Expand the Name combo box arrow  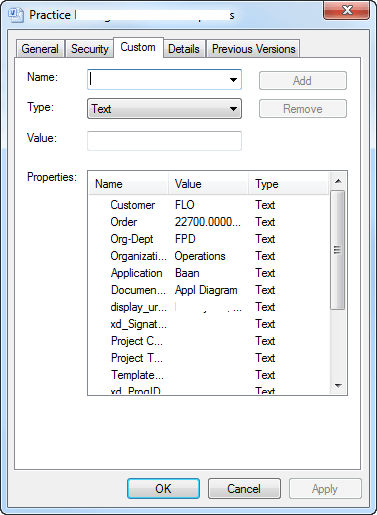[233, 80]
